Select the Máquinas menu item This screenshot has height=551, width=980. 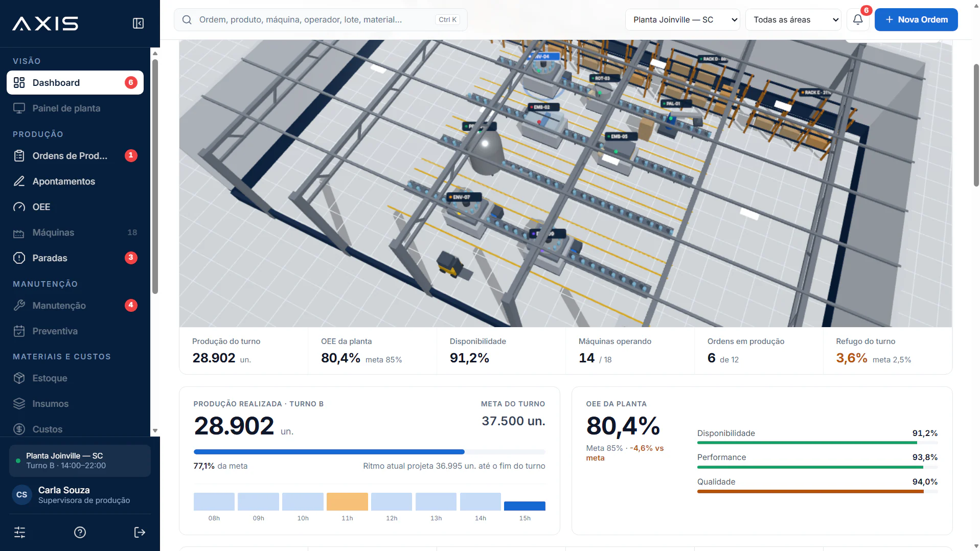75,233
